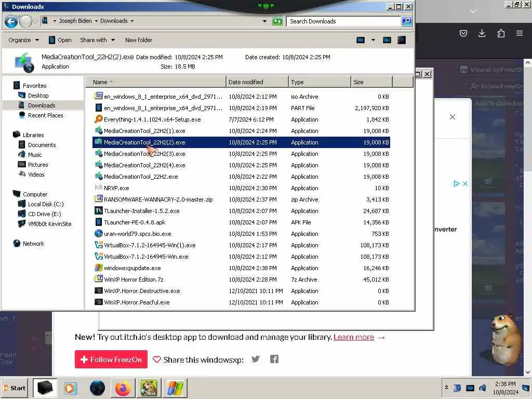This screenshot has width=532, height=399.
Task: Sort files by the Type column
Action: tap(320, 82)
